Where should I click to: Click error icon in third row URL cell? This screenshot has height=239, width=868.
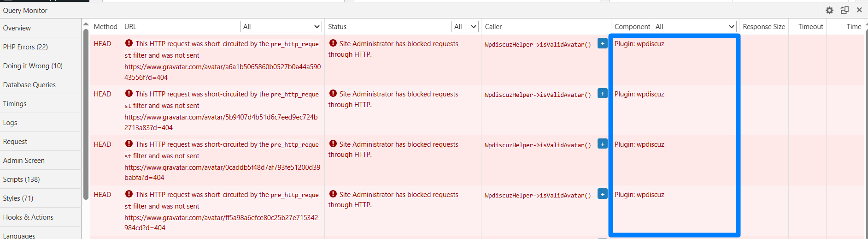coord(129,143)
